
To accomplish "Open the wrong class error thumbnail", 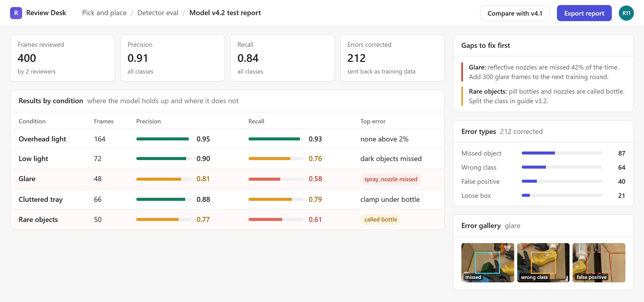I will click(x=543, y=262).
